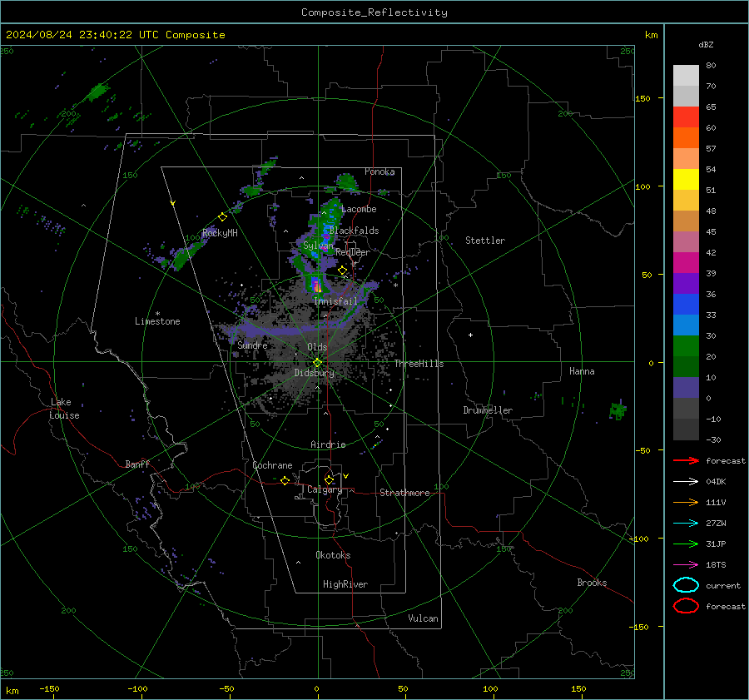The width and height of the screenshot is (749, 700).
Task: Click the 'Didsbury' map label
Action: point(315,373)
